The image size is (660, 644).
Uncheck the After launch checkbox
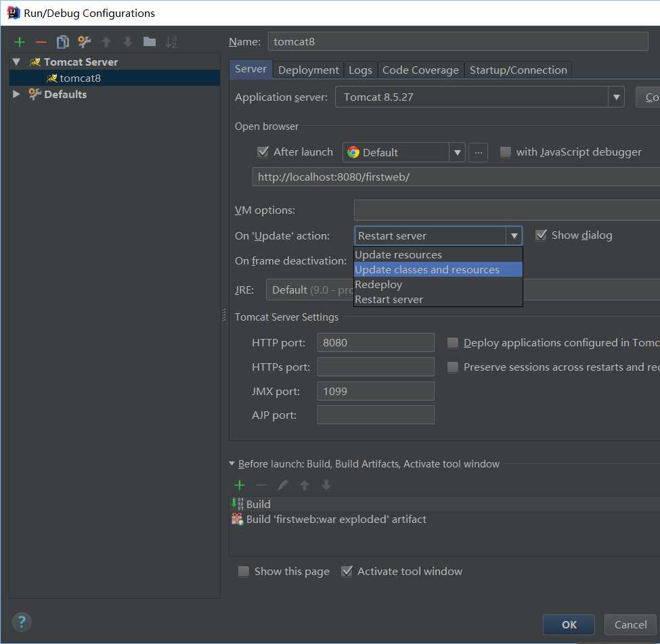[263, 152]
